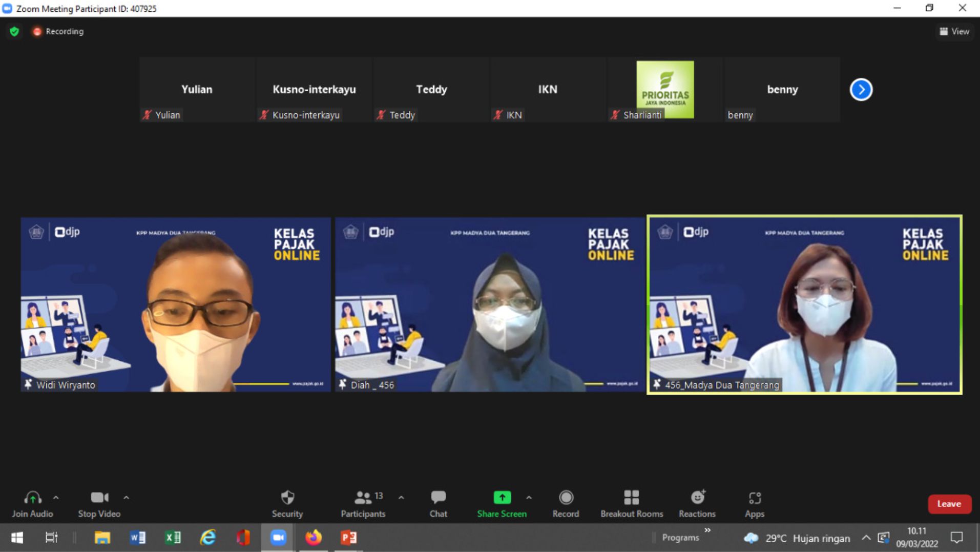980x552 pixels.
Task: Start recording with the Record button
Action: point(566,503)
